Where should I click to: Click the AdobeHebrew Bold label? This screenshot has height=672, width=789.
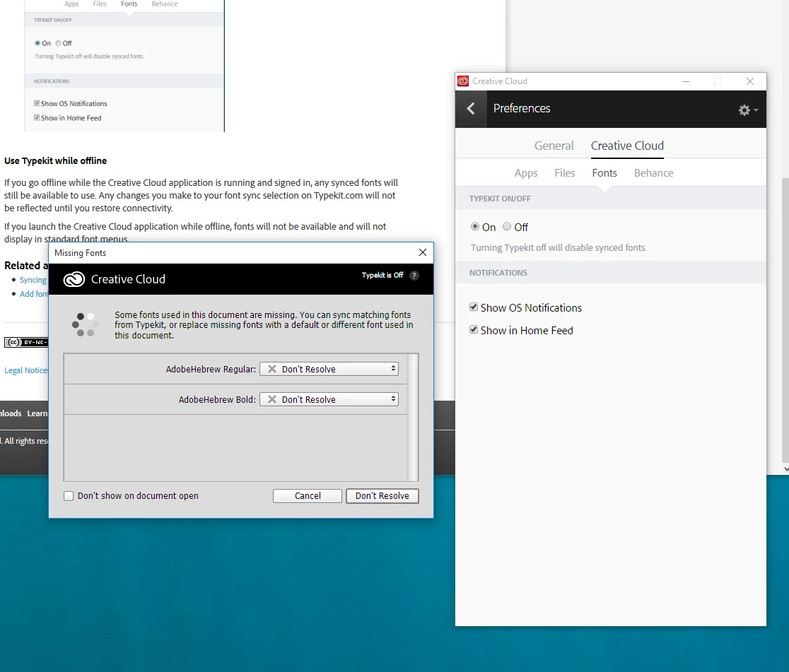[217, 399]
